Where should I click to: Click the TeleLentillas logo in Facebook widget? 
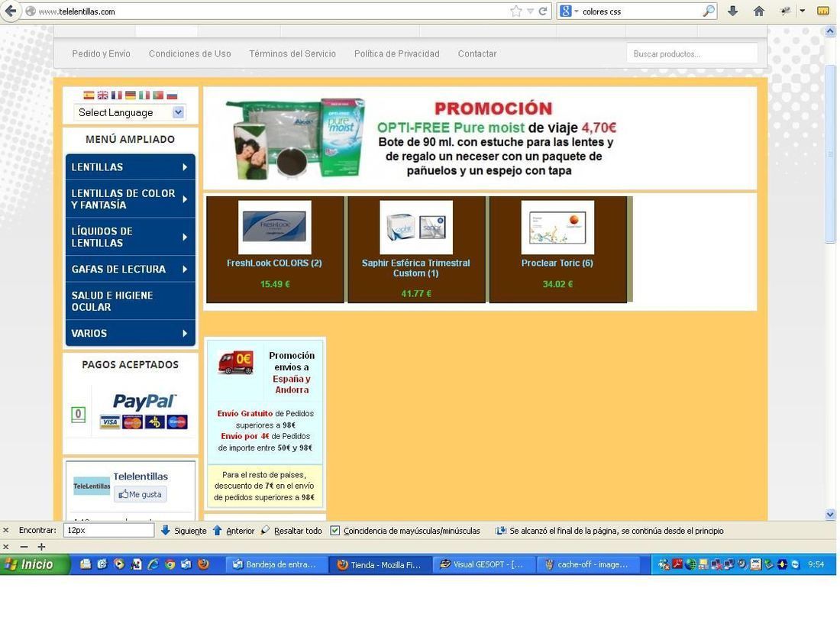(x=92, y=486)
